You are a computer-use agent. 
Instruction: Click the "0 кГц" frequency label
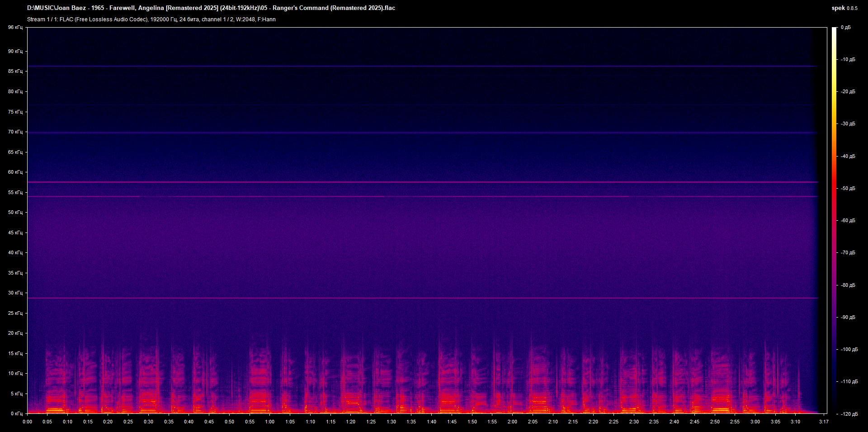click(x=17, y=414)
